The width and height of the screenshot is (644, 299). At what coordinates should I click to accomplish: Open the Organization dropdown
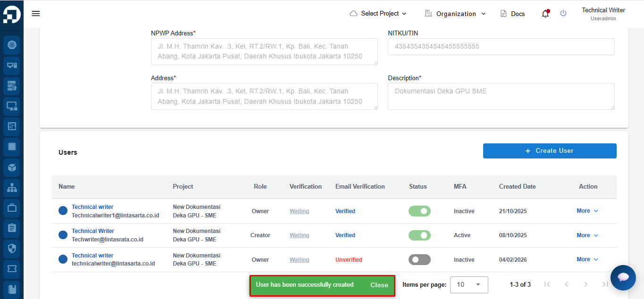click(x=455, y=14)
